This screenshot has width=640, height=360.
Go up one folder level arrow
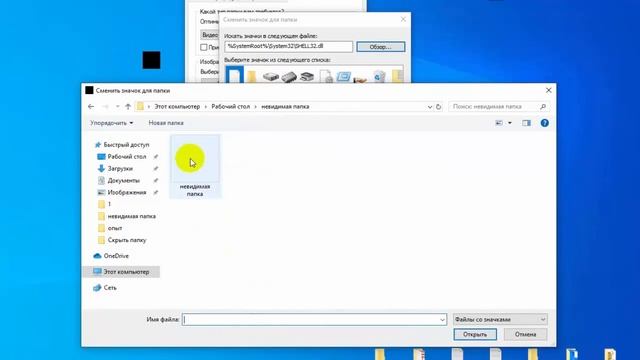tap(128, 107)
